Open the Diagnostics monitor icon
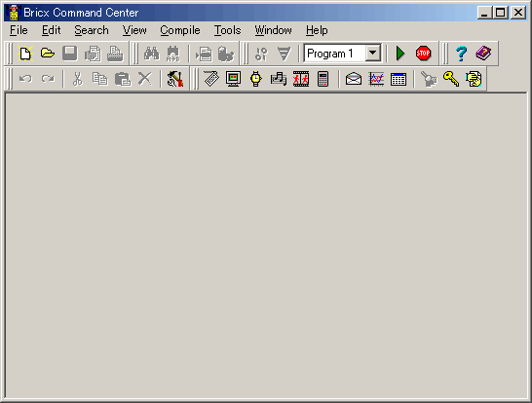This screenshot has width=532, height=403. tap(234, 79)
